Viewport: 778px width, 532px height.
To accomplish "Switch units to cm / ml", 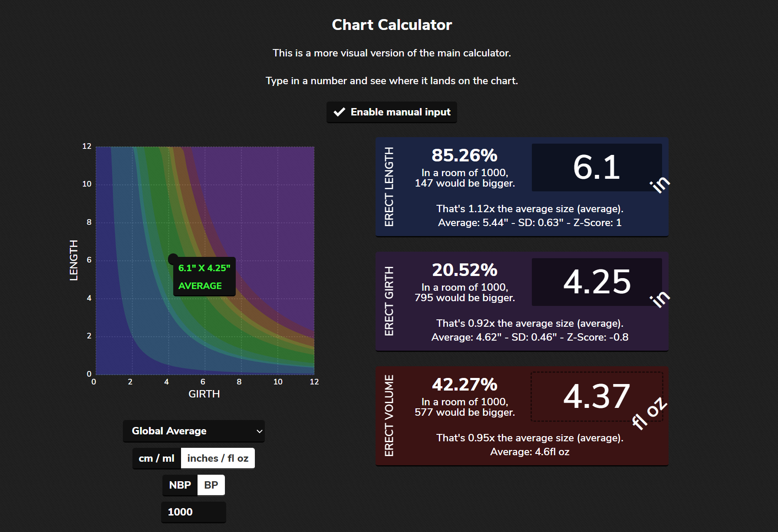I will coord(156,458).
